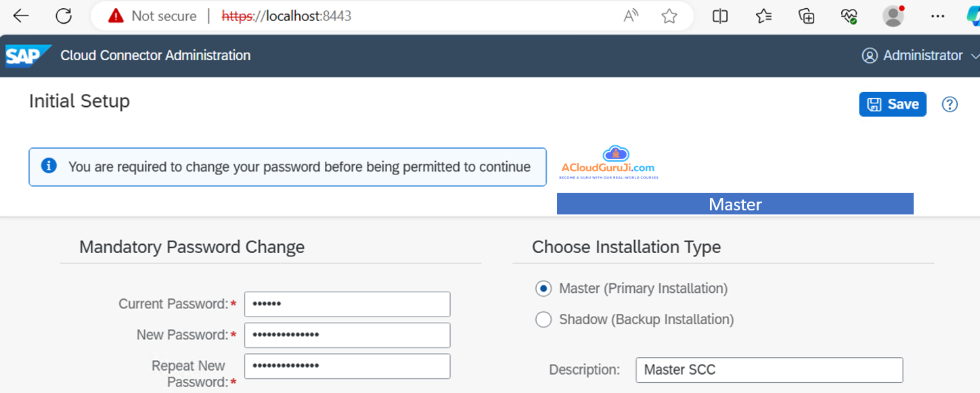Open browser Collections icon
This screenshot has height=393, width=980.
tap(806, 16)
